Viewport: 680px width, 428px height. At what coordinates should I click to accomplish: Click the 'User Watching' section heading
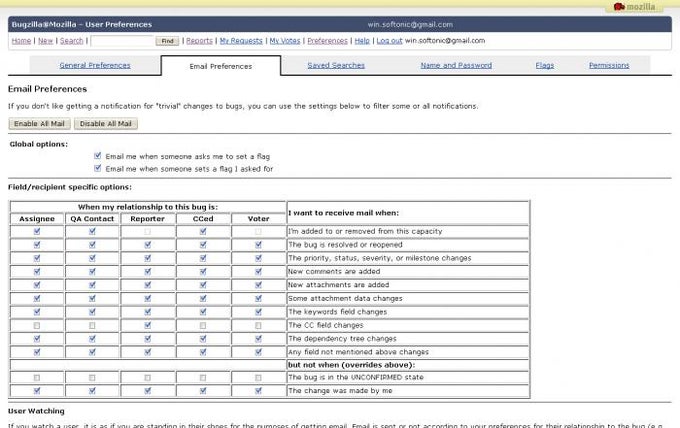pyautogui.click(x=36, y=411)
